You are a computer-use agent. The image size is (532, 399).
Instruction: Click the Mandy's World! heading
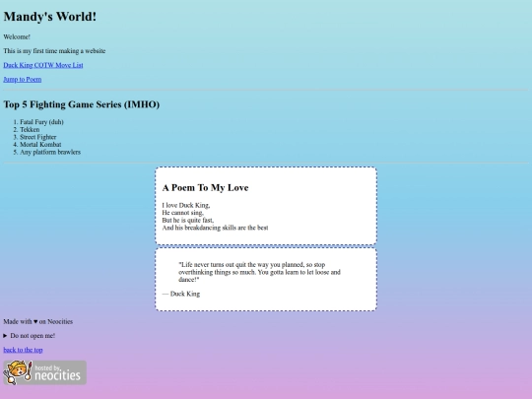50,17
